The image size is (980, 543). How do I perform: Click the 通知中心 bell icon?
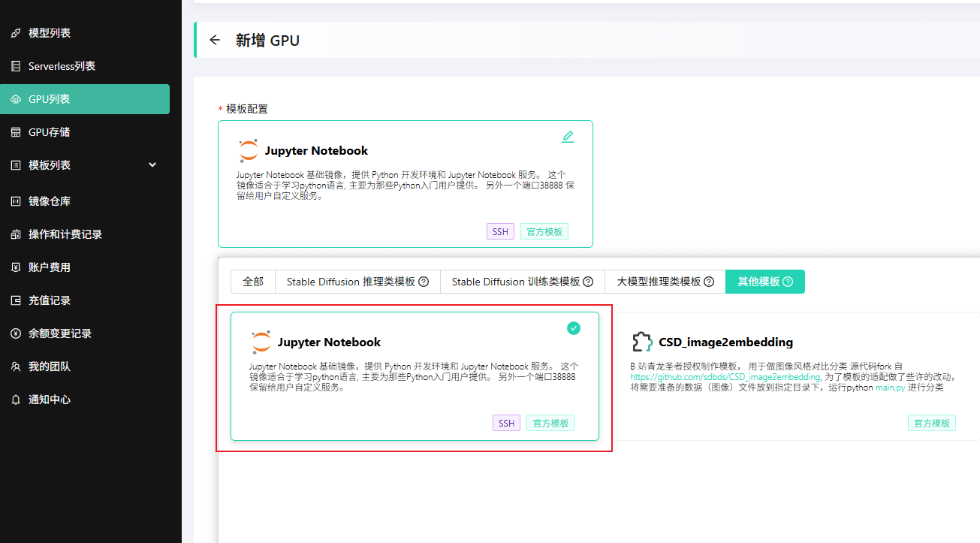16,400
